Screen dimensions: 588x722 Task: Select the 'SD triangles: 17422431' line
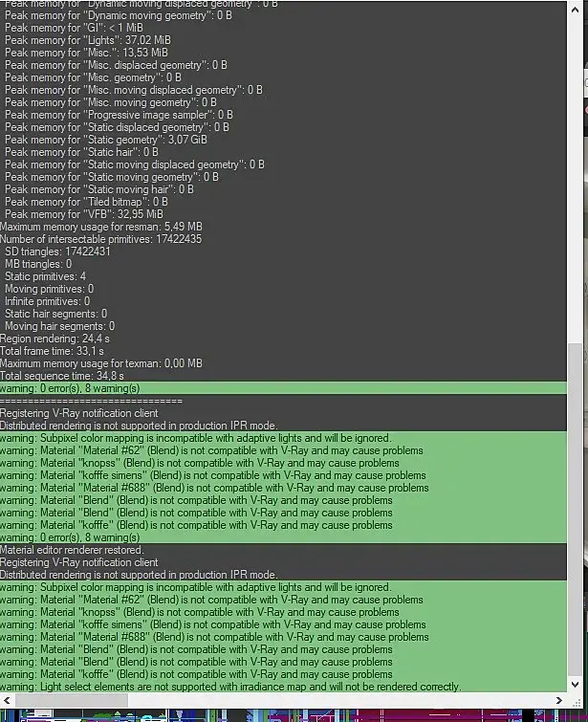(x=57, y=252)
